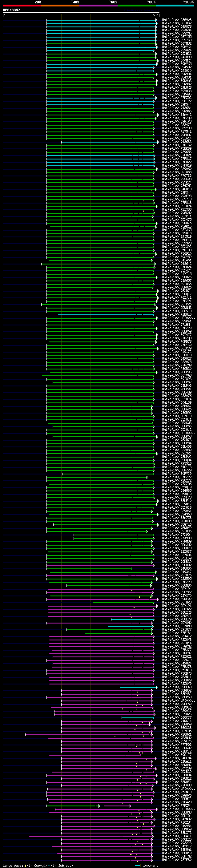
Task: Select the UniRef100_C6TMW2 label
Action: [177, 43]
